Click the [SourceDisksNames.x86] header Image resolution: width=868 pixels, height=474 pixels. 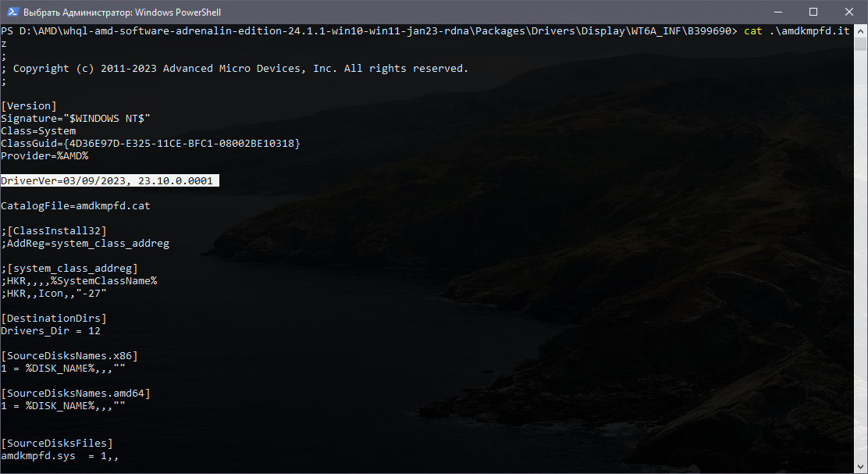coord(69,355)
